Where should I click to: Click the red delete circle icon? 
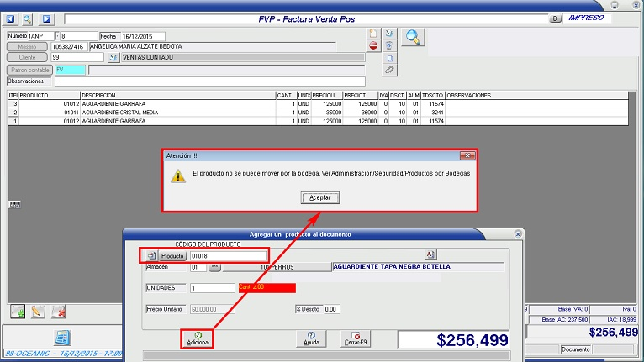click(x=373, y=46)
